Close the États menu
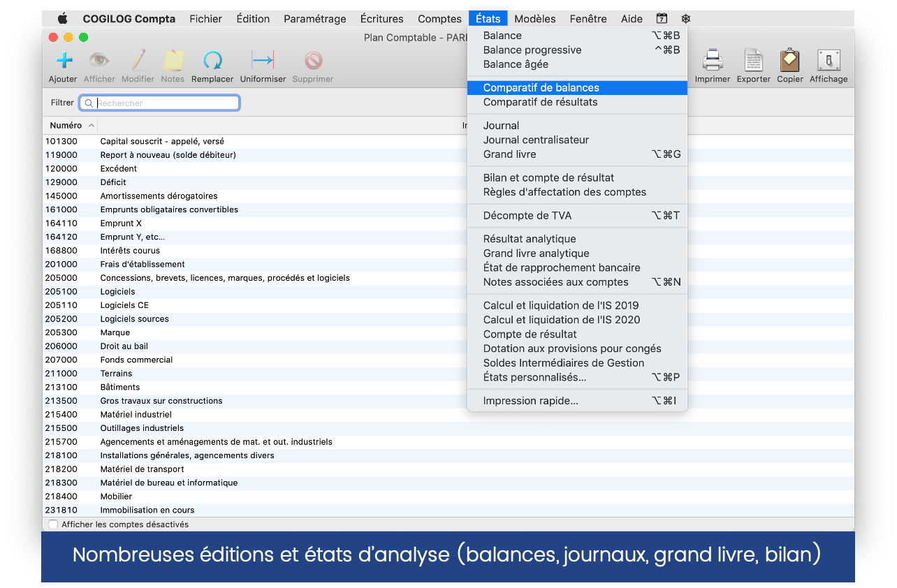This screenshot has width=897, height=588. click(x=488, y=19)
